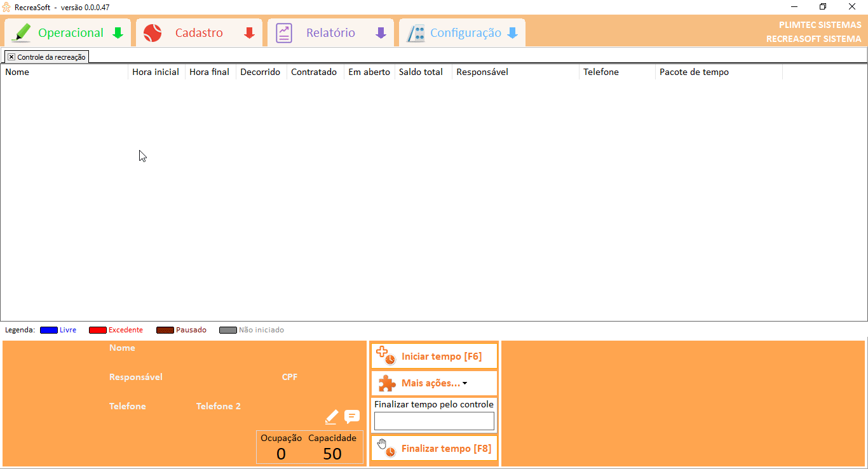Click the CPF label
Viewport: 868px width, 469px height.
tap(290, 377)
